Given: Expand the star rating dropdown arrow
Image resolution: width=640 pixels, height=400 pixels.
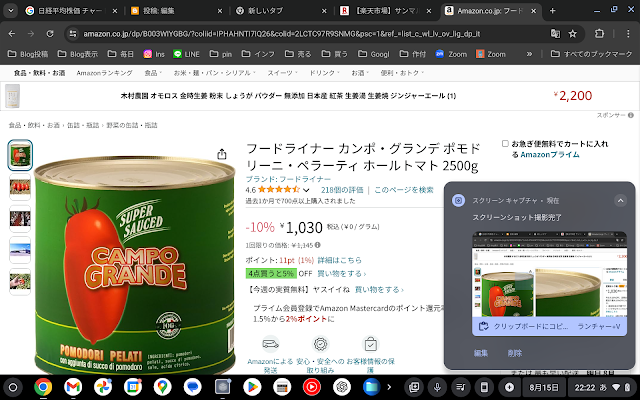Looking at the screenshot, I should 306,190.
